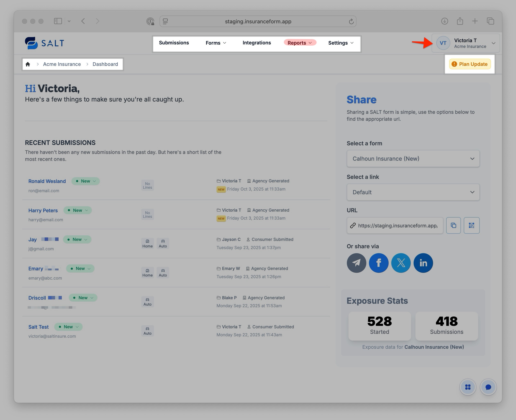Open the chat bubble widget
The width and height of the screenshot is (516, 420).
[x=488, y=387]
